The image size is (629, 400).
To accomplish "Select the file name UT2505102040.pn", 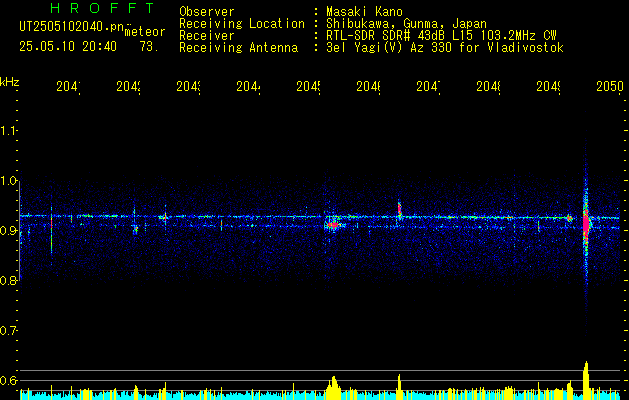I will pos(72,27).
